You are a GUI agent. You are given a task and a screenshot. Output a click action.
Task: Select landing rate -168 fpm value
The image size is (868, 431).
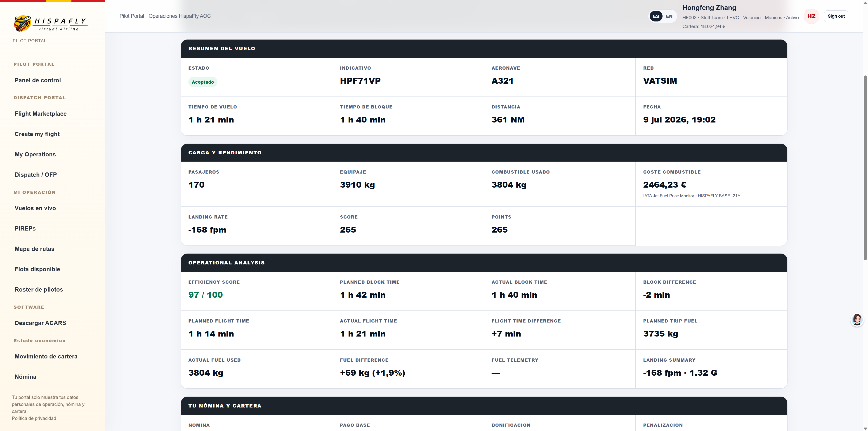coord(207,230)
